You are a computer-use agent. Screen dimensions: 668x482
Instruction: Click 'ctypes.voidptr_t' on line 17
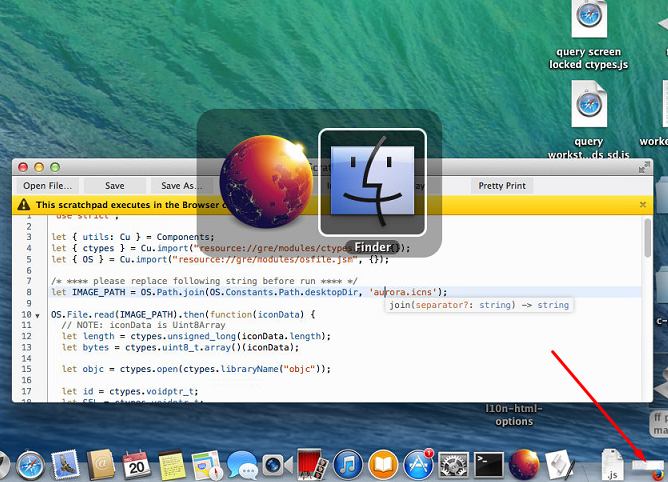point(151,391)
